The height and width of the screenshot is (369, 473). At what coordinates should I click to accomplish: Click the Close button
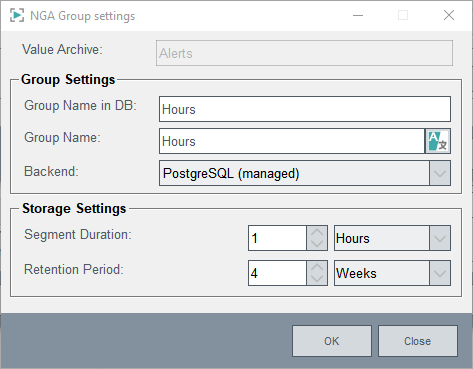tap(418, 341)
